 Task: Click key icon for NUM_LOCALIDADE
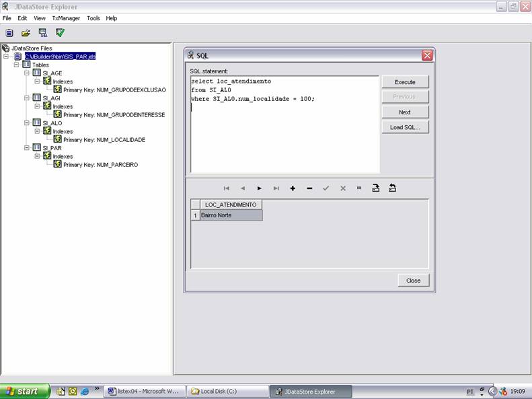57,139
